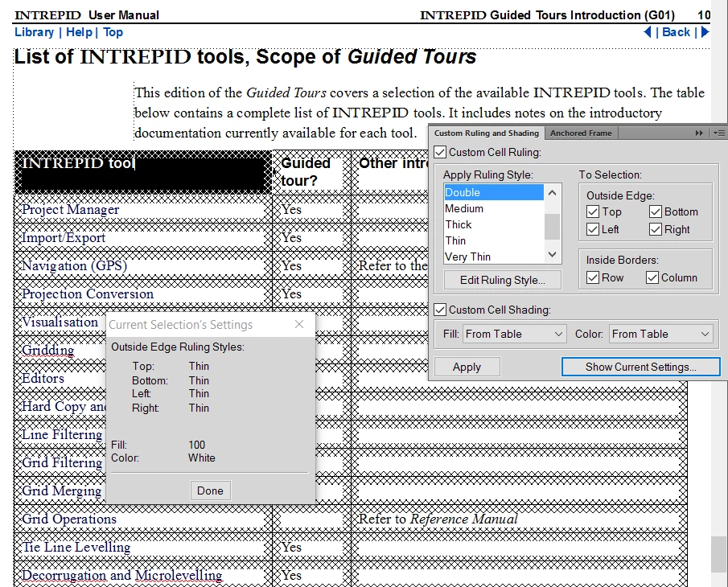The width and height of the screenshot is (728, 587).
Task: Select the Thick ruling style
Action: (494, 224)
